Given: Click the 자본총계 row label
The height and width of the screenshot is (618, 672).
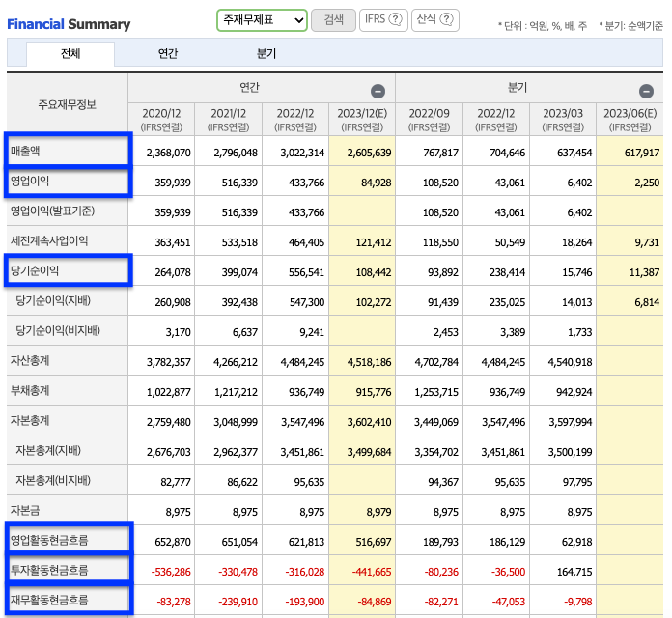Looking at the screenshot, I should click(x=30, y=420).
